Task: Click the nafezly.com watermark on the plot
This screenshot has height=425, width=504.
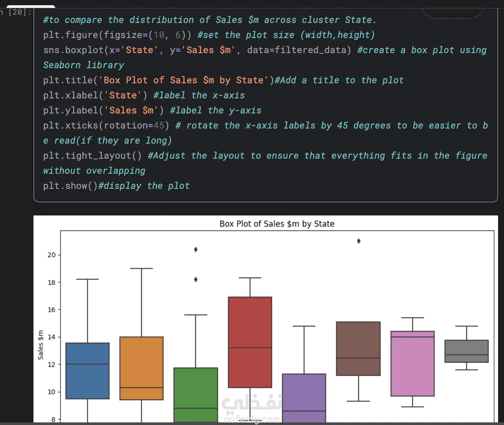Action: pyautogui.click(x=252, y=419)
